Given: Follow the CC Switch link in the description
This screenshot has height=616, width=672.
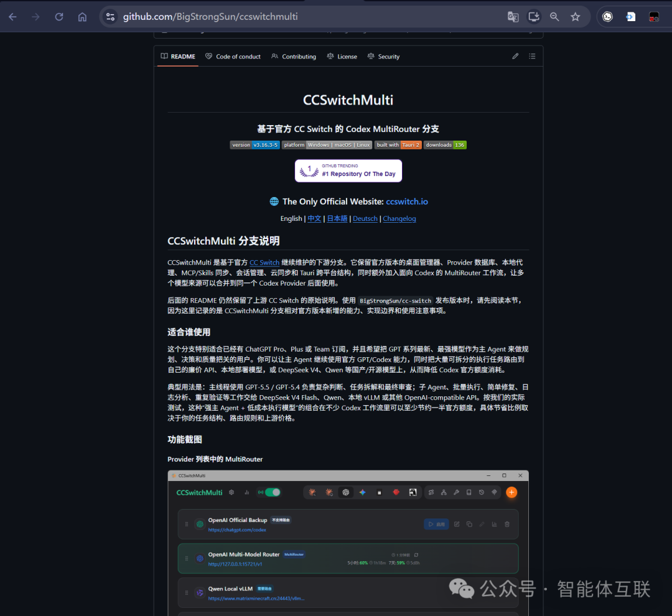Looking at the screenshot, I should click(x=264, y=263).
